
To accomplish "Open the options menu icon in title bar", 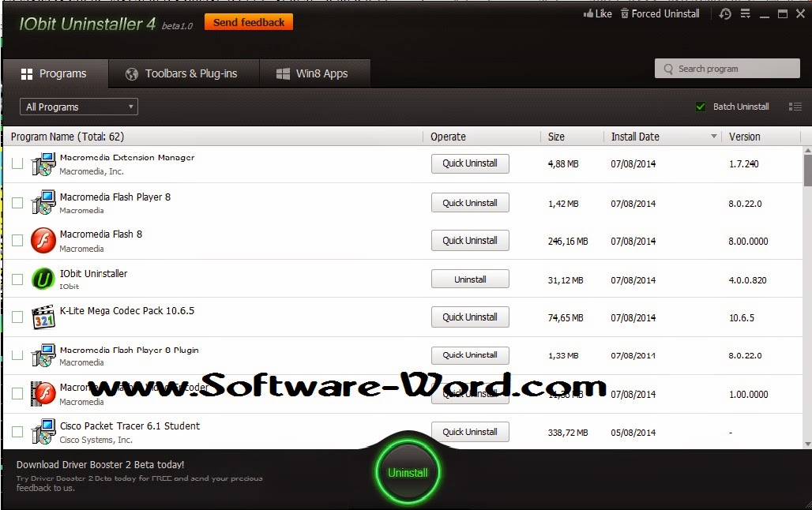I will pyautogui.click(x=745, y=14).
